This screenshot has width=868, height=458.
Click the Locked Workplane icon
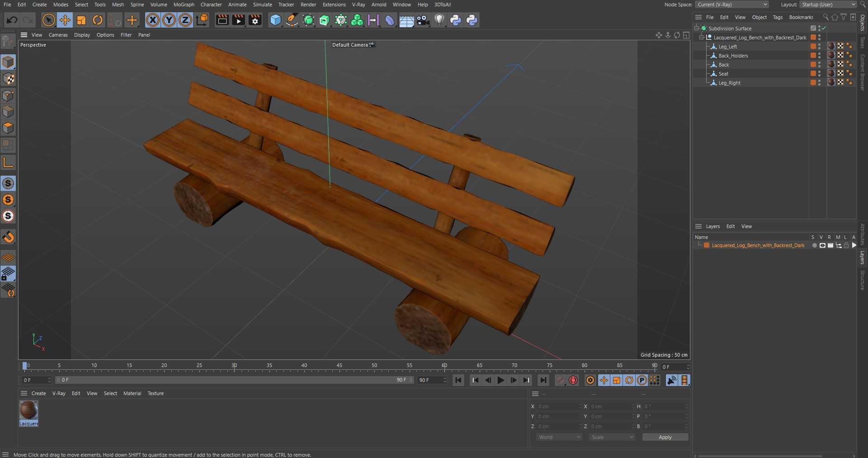[8, 274]
